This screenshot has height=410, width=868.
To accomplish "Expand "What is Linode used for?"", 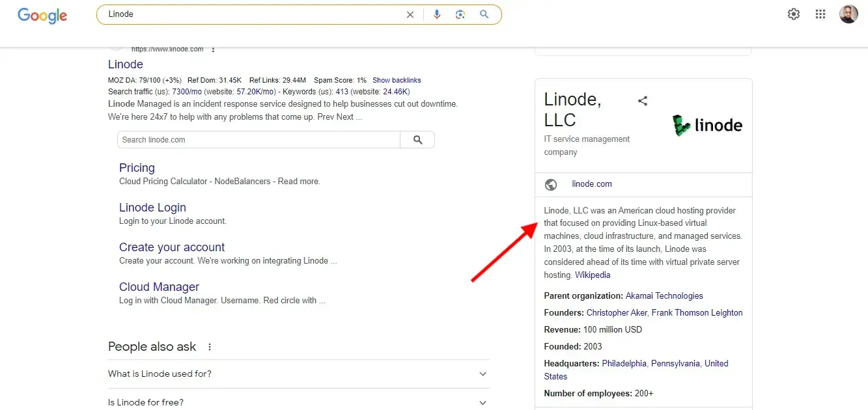I will pyautogui.click(x=299, y=374).
